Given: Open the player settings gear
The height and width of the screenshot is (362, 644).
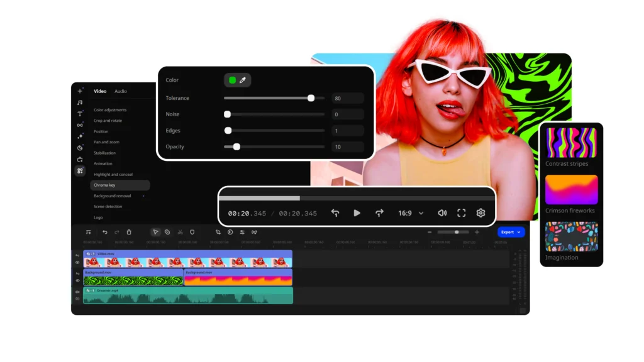Looking at the screenshot, I should point(480,213).
